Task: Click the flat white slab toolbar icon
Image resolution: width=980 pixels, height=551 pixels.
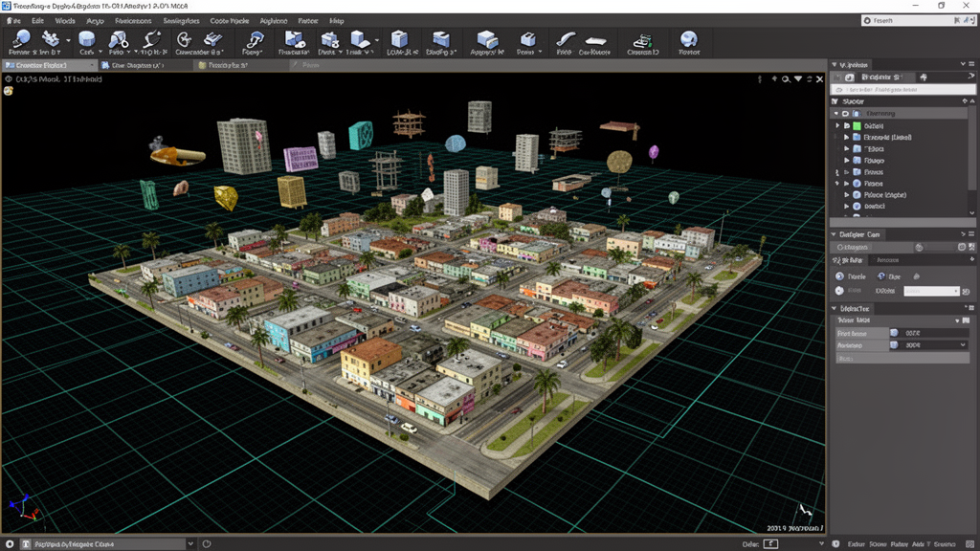Action: tap(595, 41)
